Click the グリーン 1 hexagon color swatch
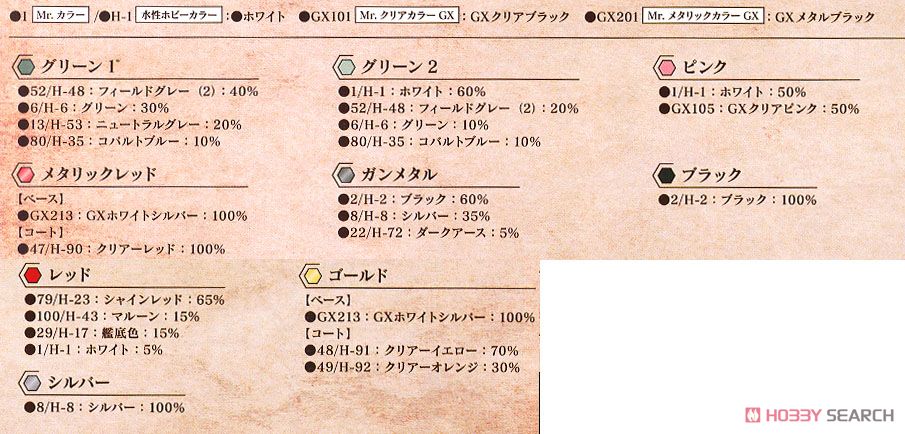905x434 pixels. 25,68
